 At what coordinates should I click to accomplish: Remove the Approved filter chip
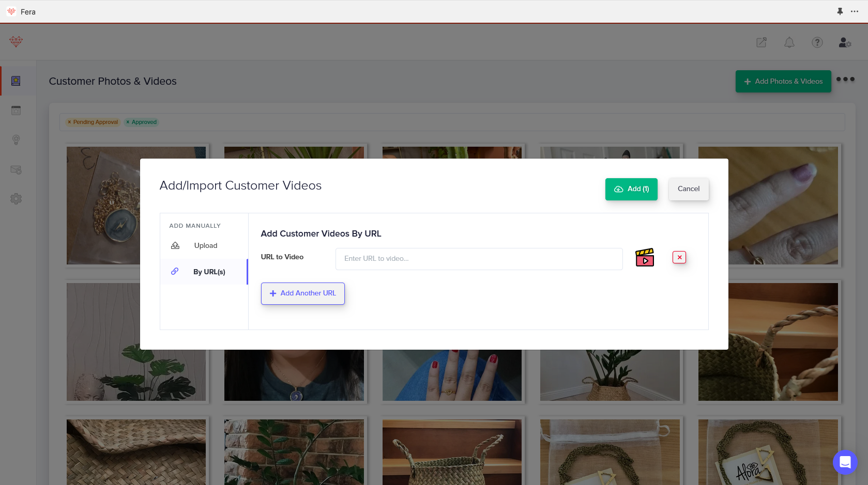click(128, 122)
